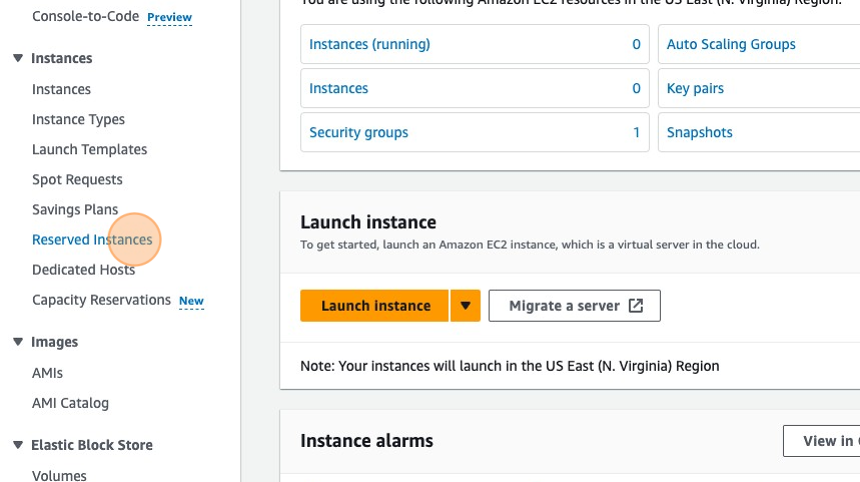This screenshot has width=860, height=482.
Task: Collapse the Elastic Block Store section
Action: point(18,445)
